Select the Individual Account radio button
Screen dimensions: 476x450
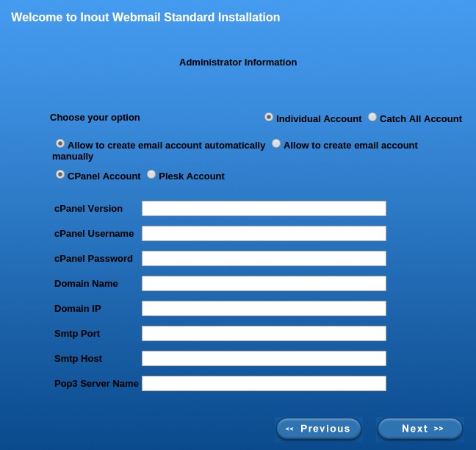(269, 117)
